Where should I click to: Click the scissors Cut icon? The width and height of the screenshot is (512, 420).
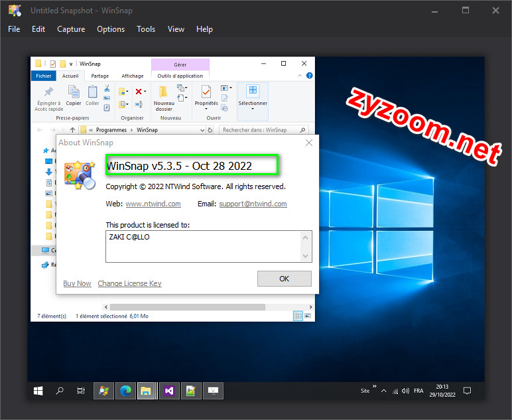pos(107,88)
